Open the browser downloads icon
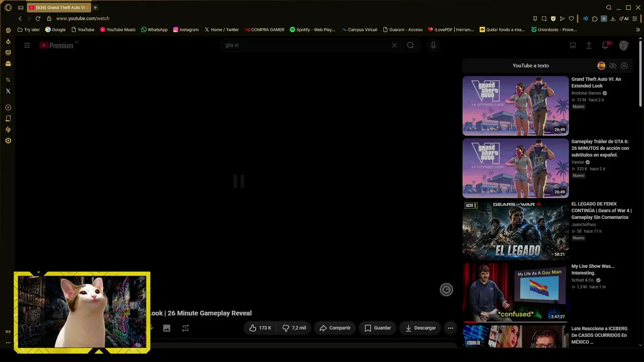This screenshot has height=362, width=644. [x=613, y=19]
